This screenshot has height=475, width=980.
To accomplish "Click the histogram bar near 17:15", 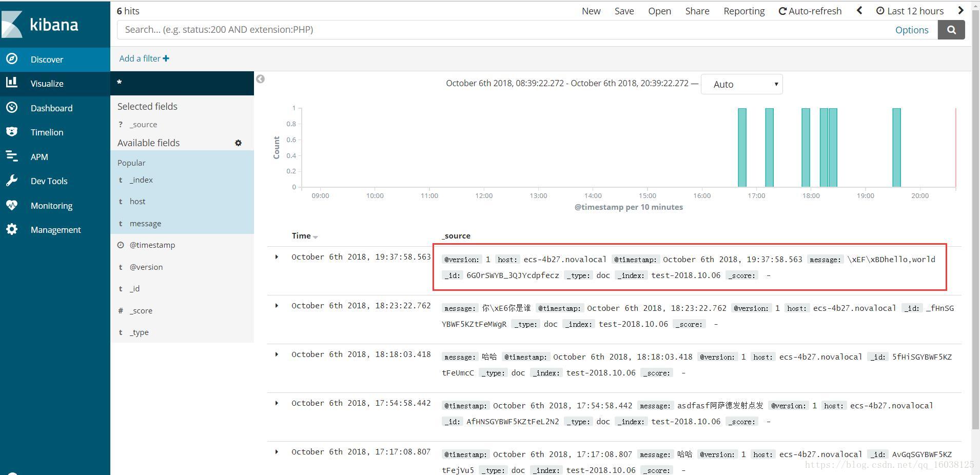I will tap(769, 147).
